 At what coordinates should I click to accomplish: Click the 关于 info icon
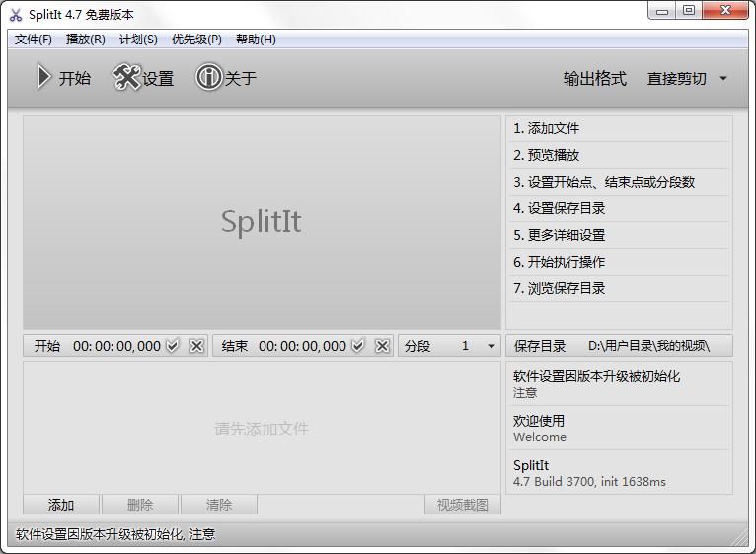pyautogui.click(x=208, y=78)
